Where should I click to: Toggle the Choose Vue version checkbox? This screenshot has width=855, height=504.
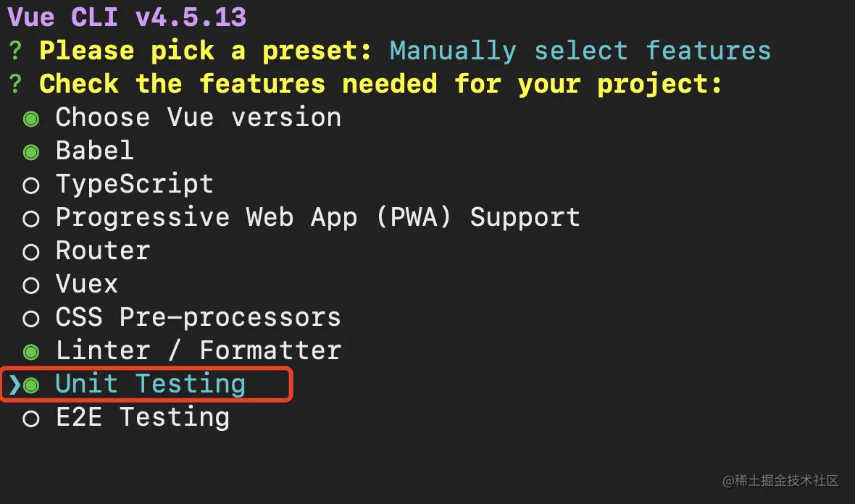pyautogui.click(x=30, y=119)
